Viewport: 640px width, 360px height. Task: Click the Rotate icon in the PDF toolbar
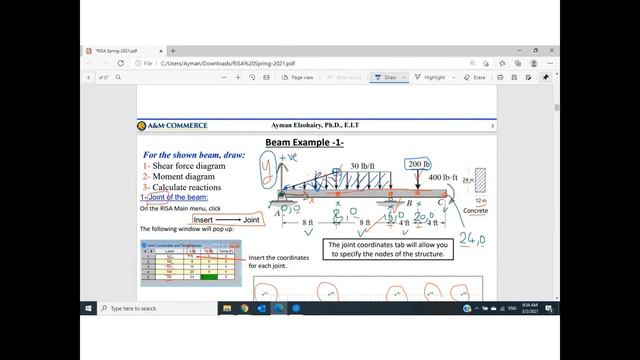pyautogui.click(x=252, y=77)
